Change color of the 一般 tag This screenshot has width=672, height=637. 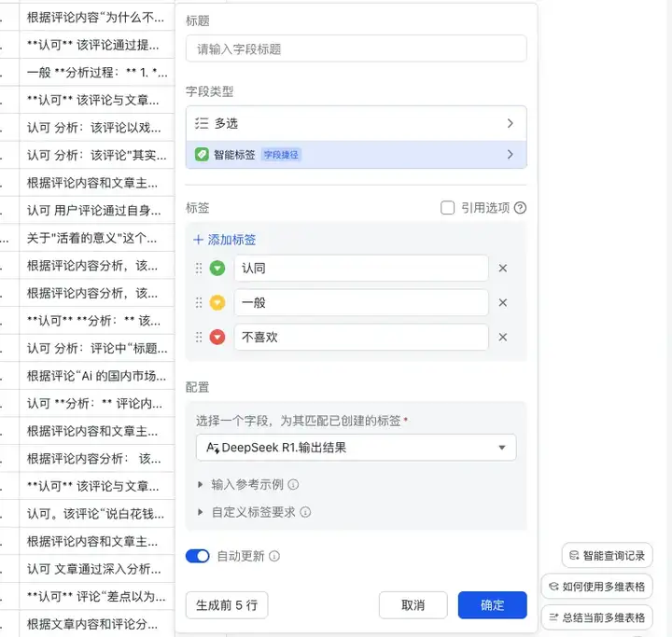(217, 303)
